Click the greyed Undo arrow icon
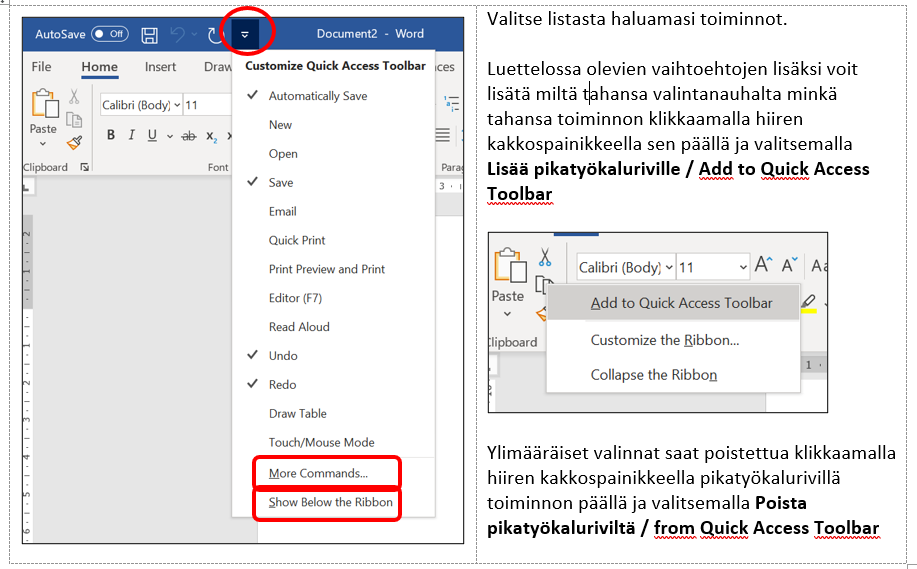Image resolution: width=917 pixels, height=569 pixels. click(178, 35)
